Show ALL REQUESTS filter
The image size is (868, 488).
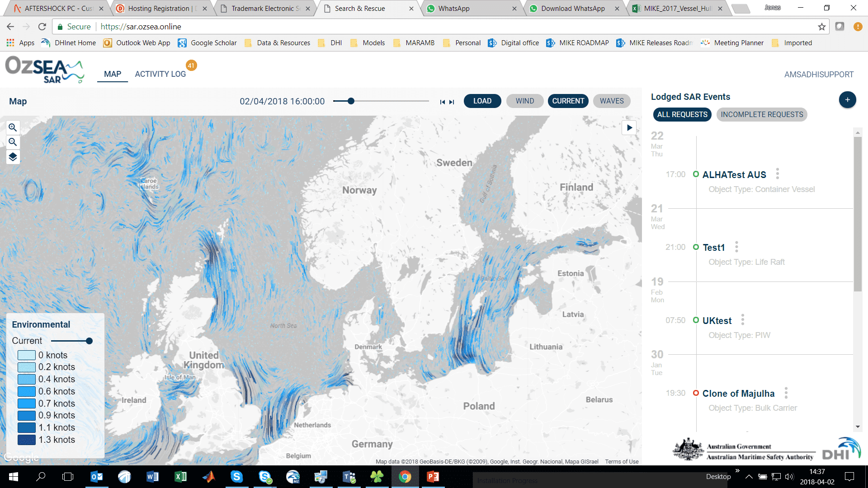[682, 115]
